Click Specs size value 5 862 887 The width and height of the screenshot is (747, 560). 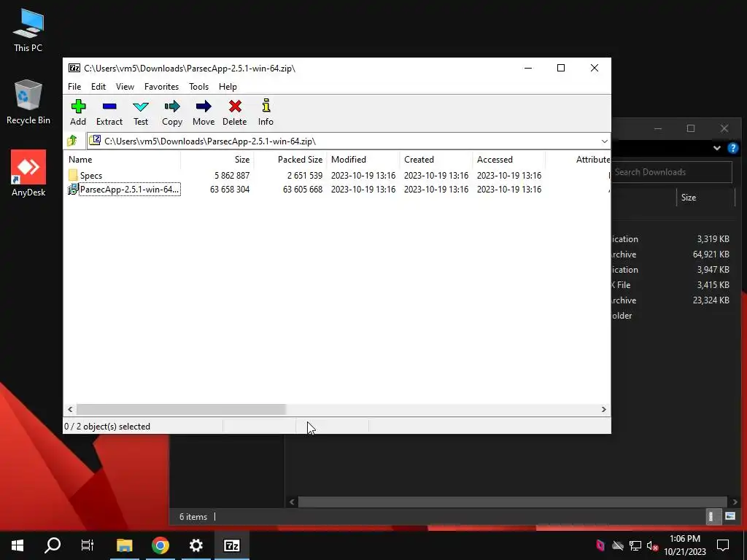tap(232, 175)
